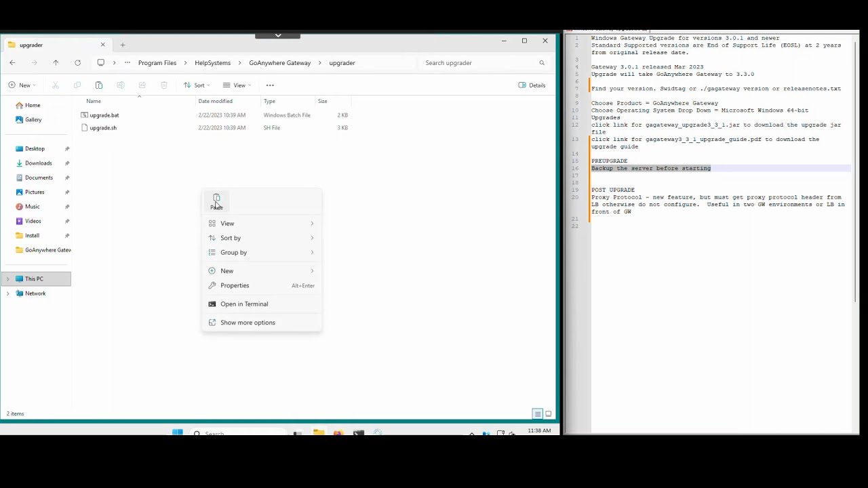Navigate to HelpSystems breadcrumb
The width and height of the screenshot is (868, 488).
point(213,63)
